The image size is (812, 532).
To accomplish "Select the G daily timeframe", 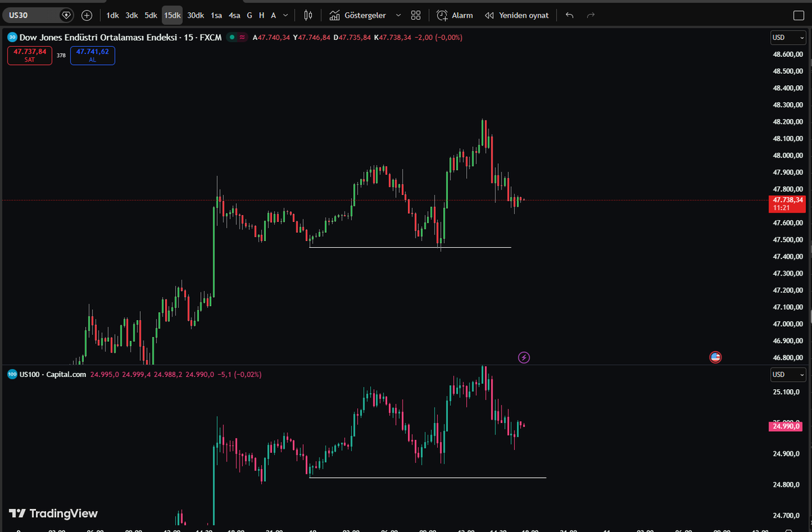I will tap(250, 15).
